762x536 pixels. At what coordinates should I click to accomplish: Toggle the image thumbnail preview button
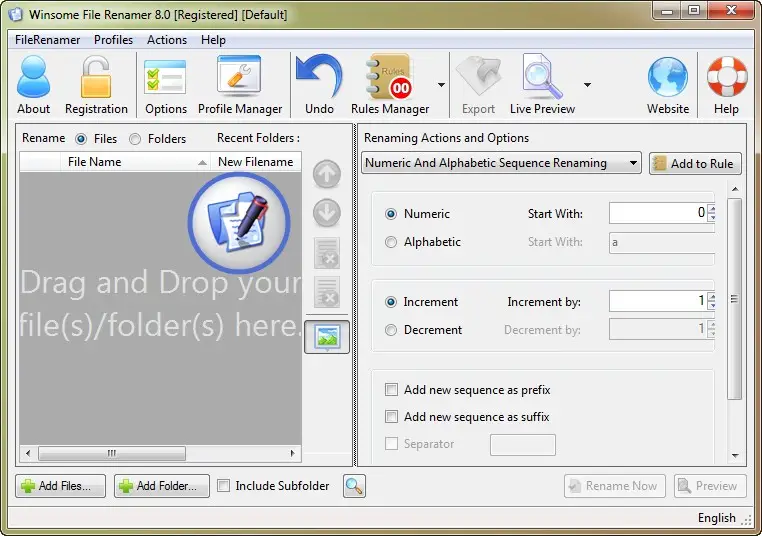[x=327, y=336]
